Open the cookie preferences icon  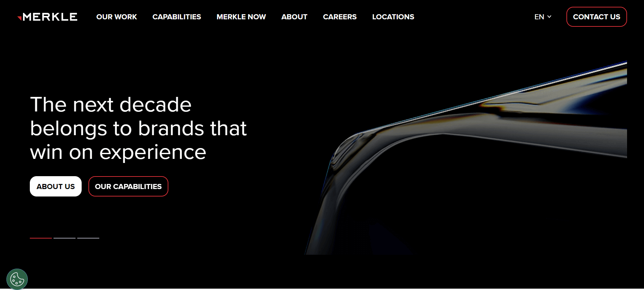tap(17, 279)
